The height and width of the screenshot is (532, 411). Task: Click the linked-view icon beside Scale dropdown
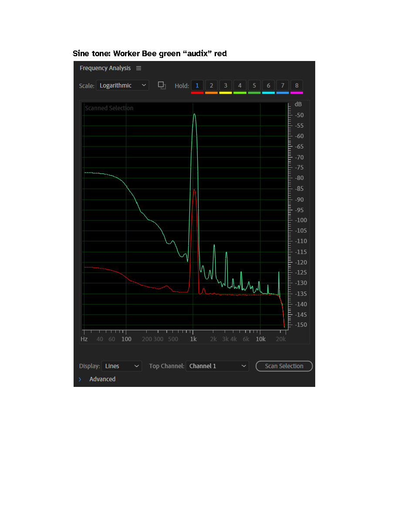[162, 85]
